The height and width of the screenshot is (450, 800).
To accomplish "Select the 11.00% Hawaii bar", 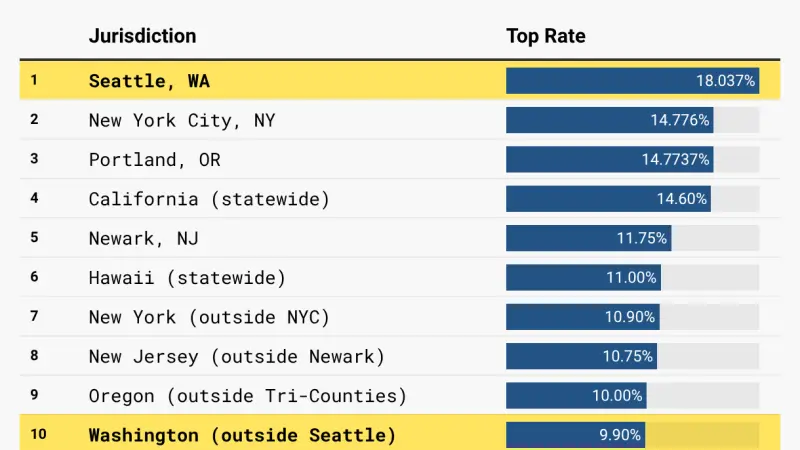I will coord(583,277).
